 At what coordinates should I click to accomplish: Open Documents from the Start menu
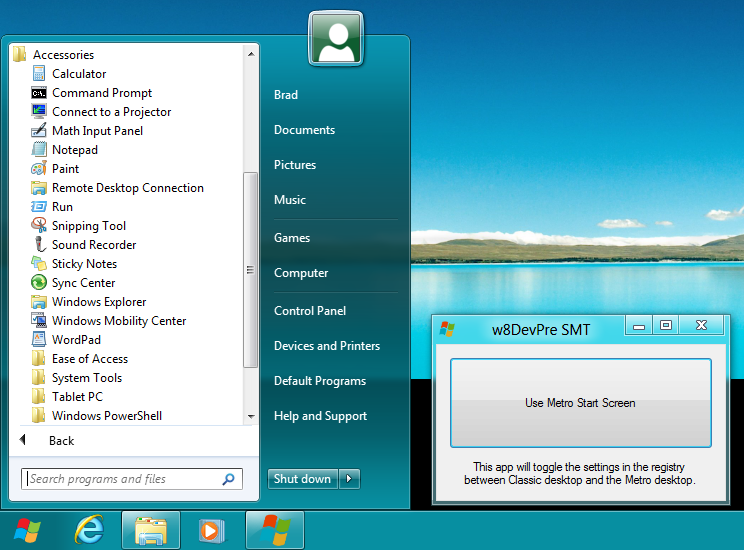pyautogui.click(x=304, y=130)
